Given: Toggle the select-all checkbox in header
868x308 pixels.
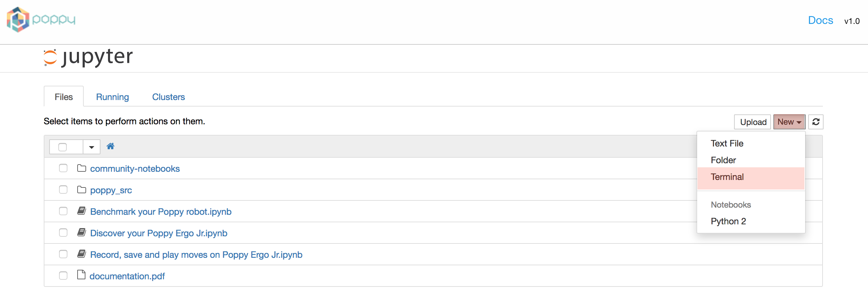Looking at the screenshot, I should [x=63, y=147].
